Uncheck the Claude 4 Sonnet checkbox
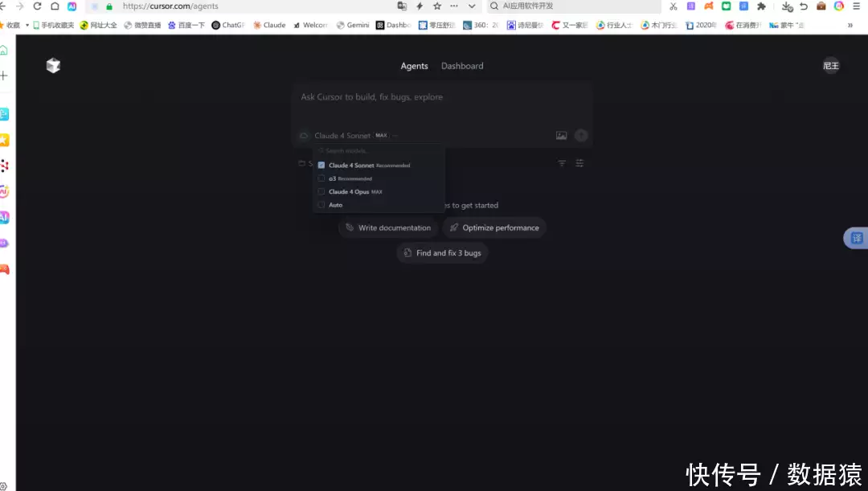Screen dimensions: 868x491 321,165
